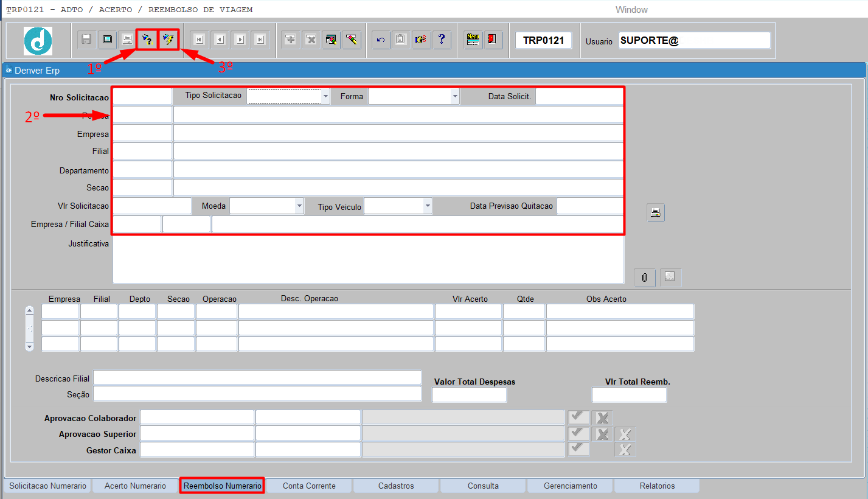
Task: Click first X button in Aprovacao Superior row
Action: [x=602, y=434]
